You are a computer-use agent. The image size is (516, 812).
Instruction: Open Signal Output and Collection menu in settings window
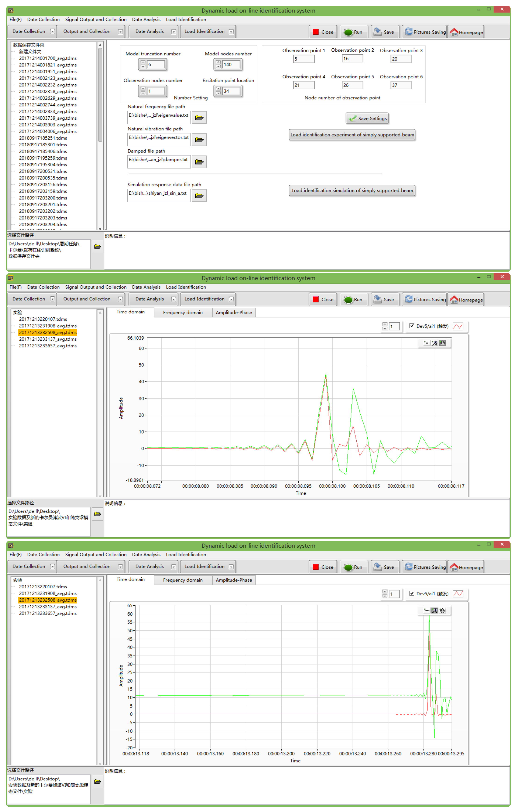point(96,20)
